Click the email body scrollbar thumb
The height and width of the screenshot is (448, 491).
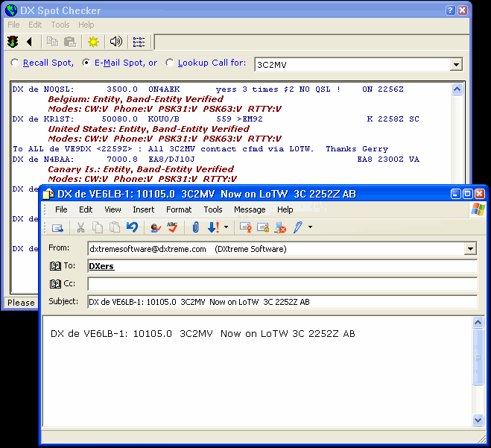(478, 357)
